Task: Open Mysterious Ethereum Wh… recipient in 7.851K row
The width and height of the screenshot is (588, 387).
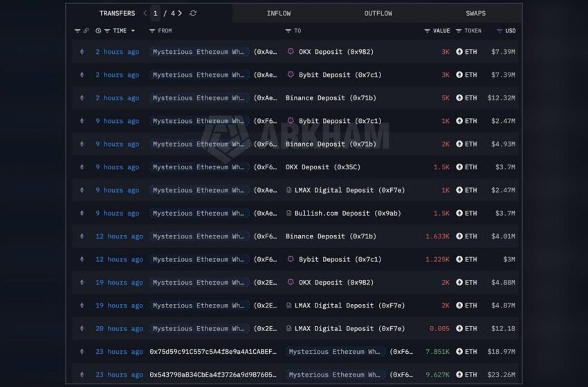Action: (x=335, y=351)
